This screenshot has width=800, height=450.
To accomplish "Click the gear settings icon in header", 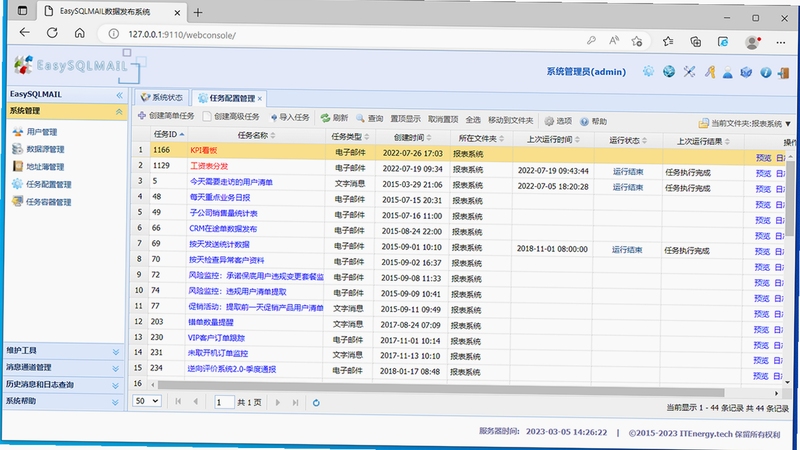I will click(648, 71).
